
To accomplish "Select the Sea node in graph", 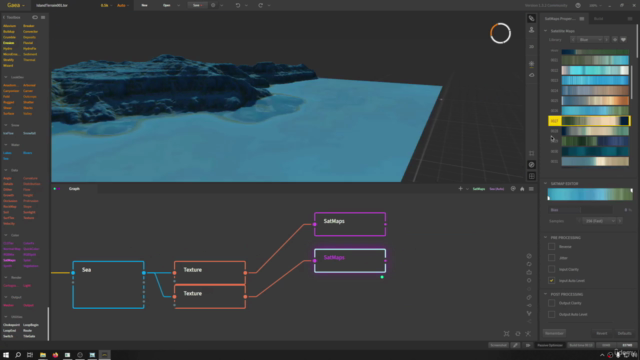I will (x=108, y=285).
